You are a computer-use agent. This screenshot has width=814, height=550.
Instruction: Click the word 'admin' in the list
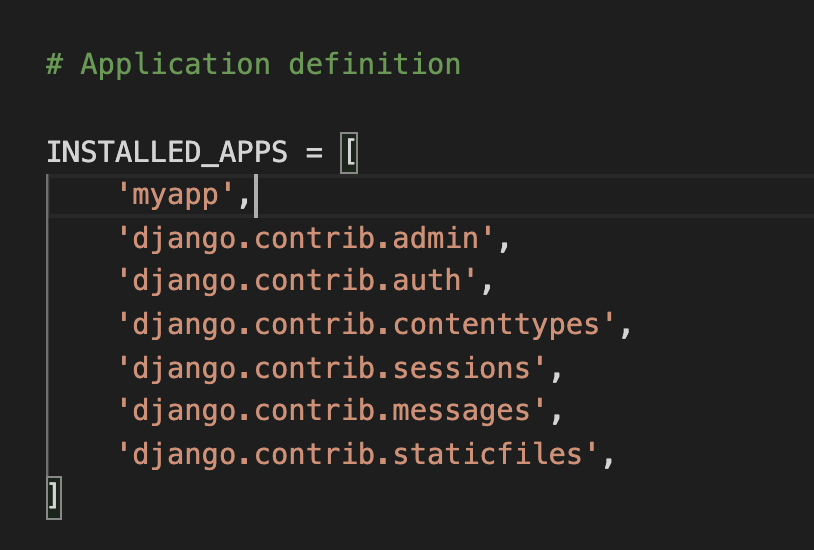pos(436,239)
